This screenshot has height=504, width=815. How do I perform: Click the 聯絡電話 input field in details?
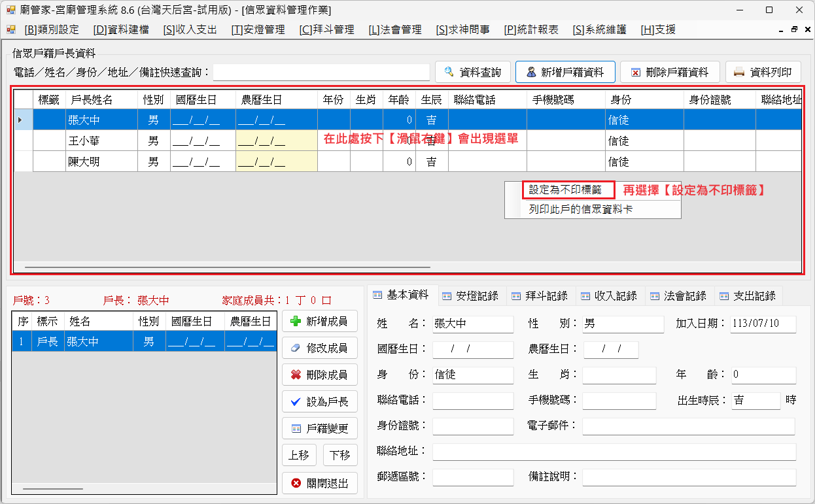click(473, 401)
